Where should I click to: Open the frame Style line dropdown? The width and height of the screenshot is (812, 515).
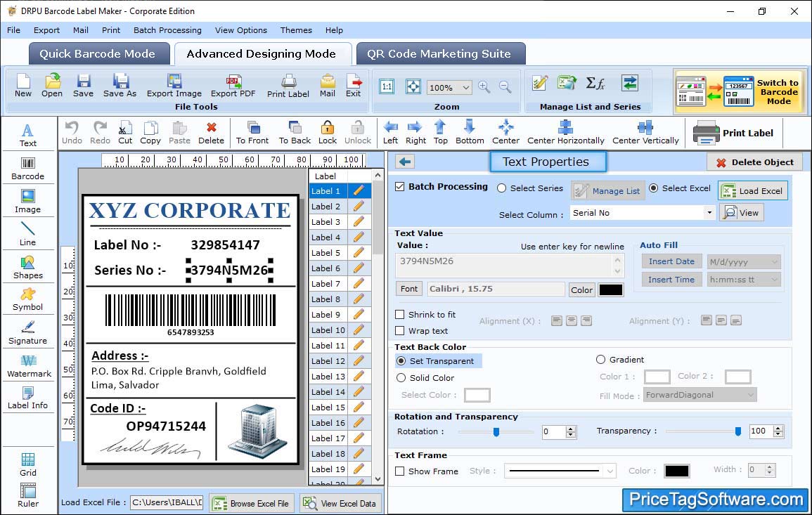tap(610, 471)
